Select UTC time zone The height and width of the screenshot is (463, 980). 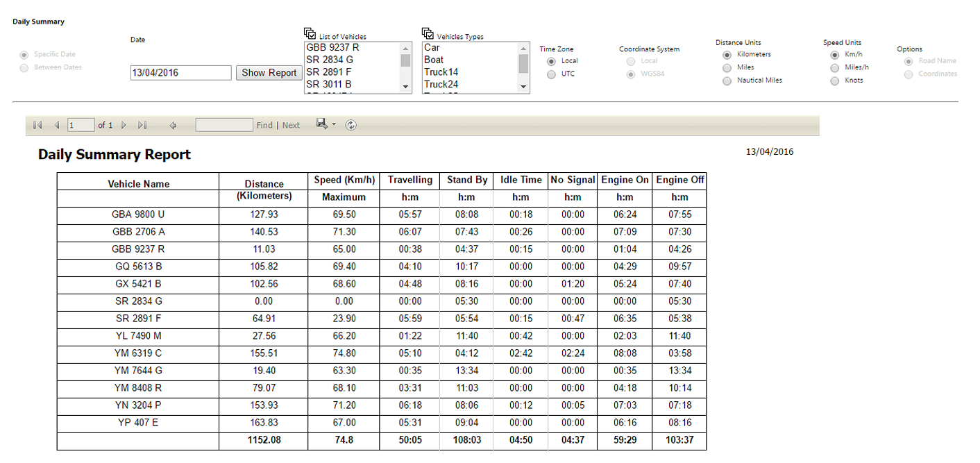pos(551,74)
